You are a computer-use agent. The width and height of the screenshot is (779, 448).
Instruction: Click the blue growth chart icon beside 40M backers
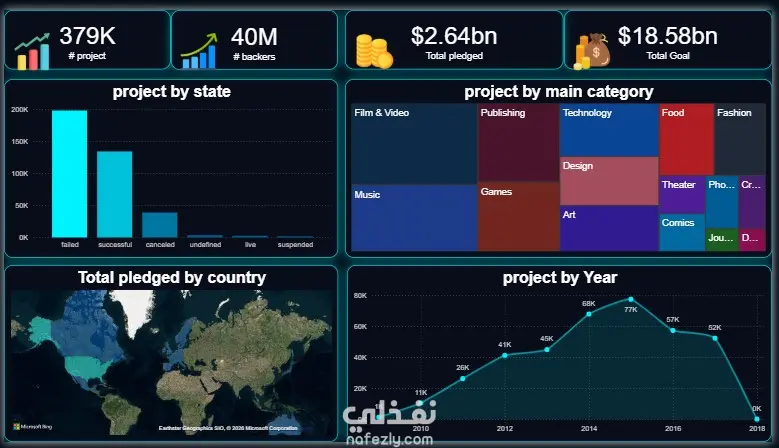[x=199, y=51]
